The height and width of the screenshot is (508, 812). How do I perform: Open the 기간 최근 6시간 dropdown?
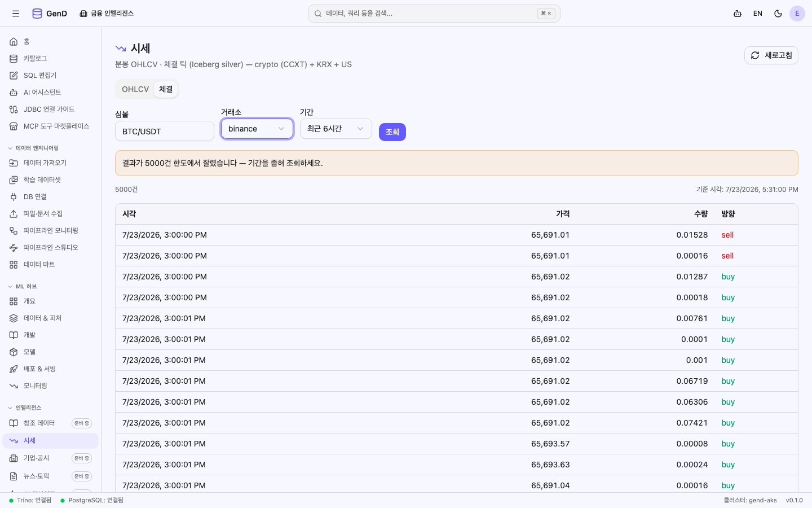[336, 129]
